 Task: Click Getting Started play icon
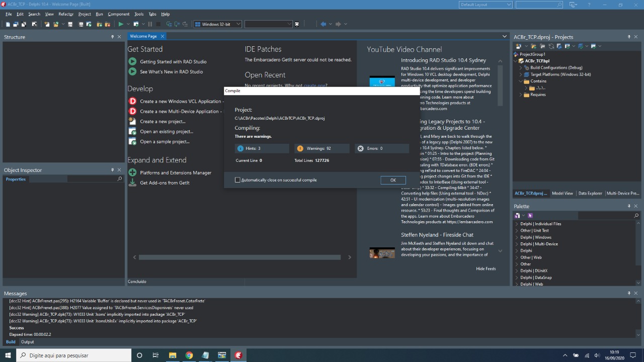(x=132, y=61)
